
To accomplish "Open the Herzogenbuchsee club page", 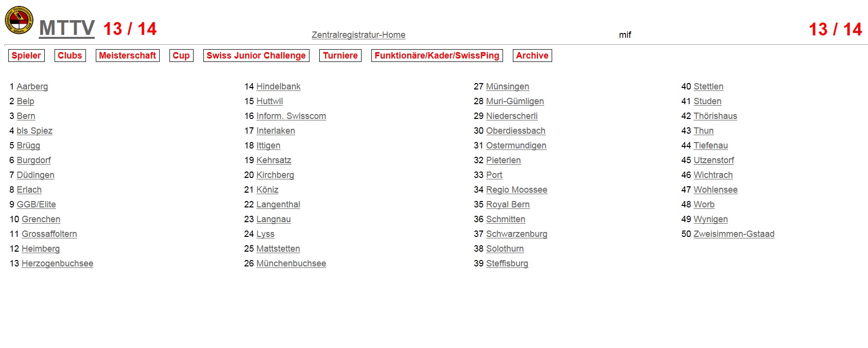I will 57,263.
